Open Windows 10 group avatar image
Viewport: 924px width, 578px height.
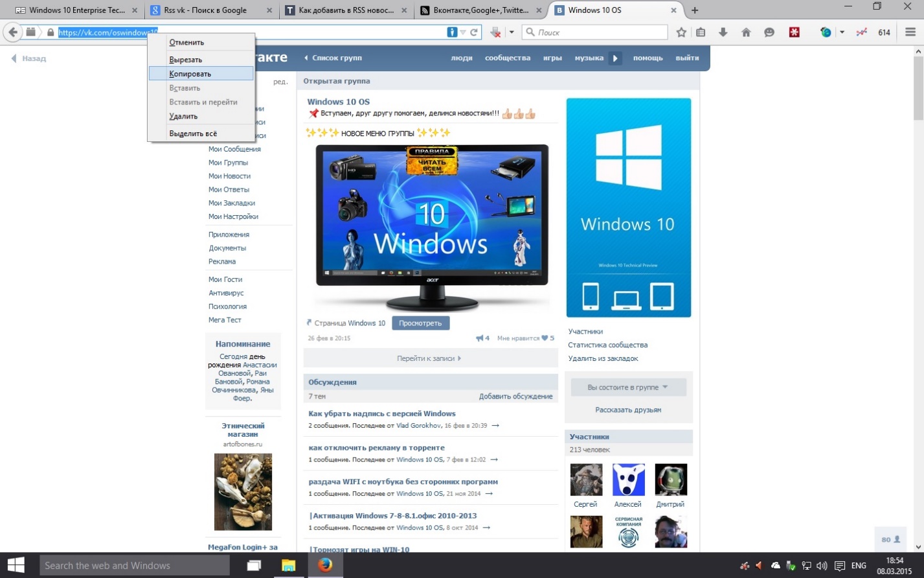(x=628, y=207)
